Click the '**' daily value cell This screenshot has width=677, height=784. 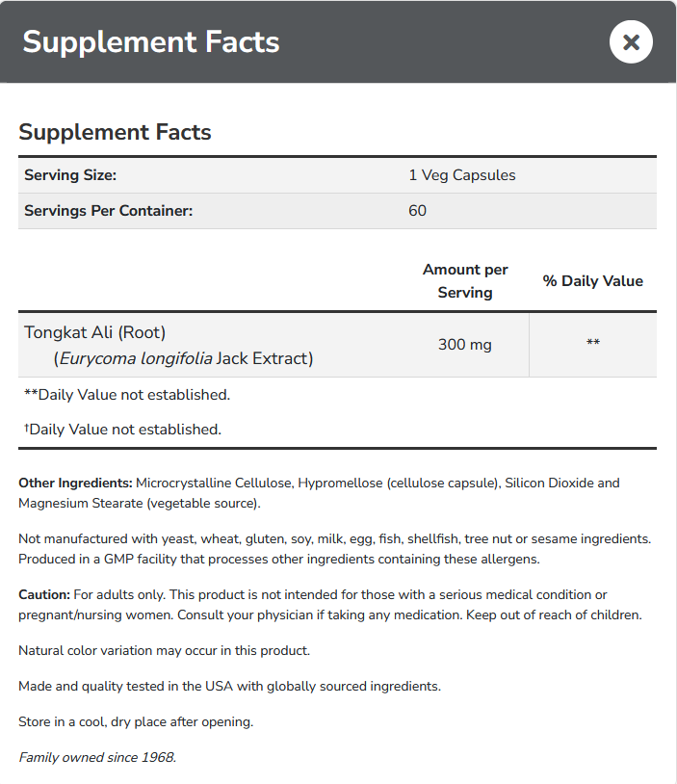(x=593, y=344)
